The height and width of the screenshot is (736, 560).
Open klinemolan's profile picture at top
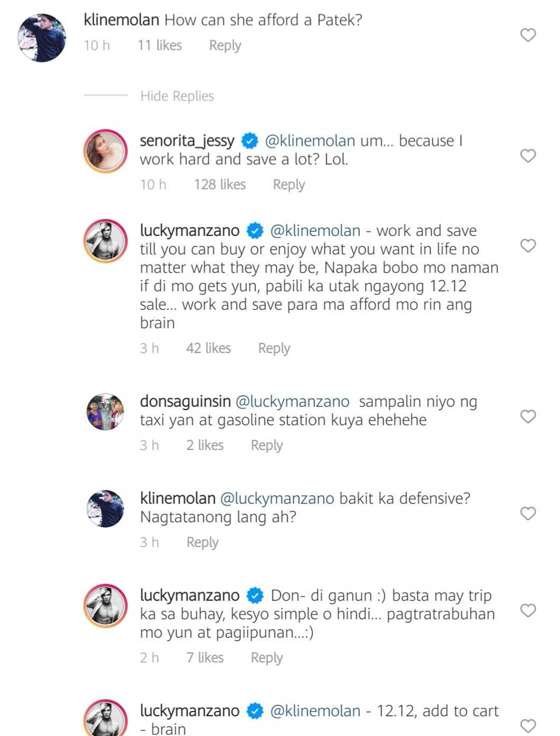[42, 38]
